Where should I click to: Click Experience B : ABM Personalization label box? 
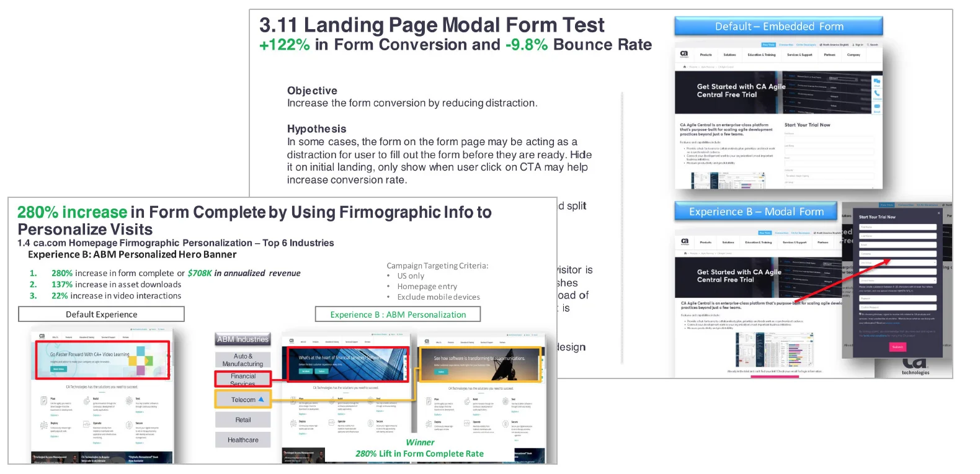click(x=398, y=315)
